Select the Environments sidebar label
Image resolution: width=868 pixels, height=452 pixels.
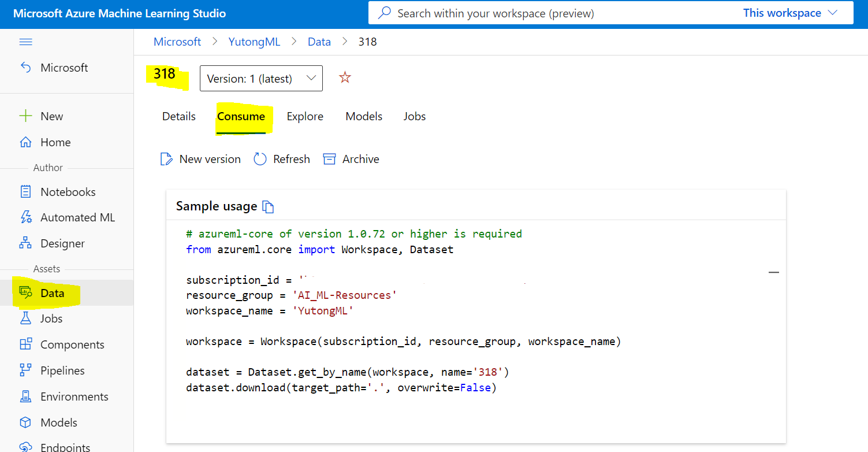click(x=74, y=397)
